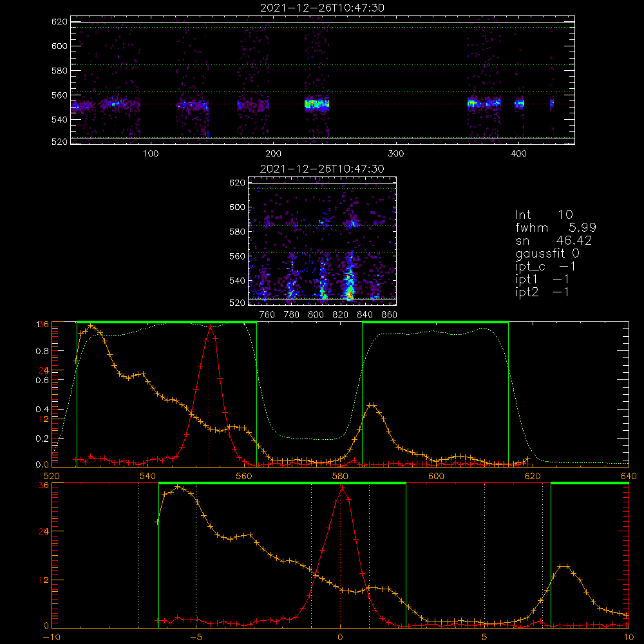This screenshot has height=644, width=644.
Task: Click x-axis label "100" on top spectrogram
Action: 151,154
